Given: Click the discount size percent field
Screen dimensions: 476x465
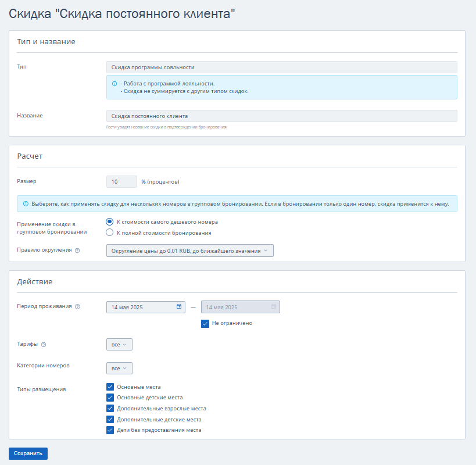Looking at the screenshot, I should 121,181.
